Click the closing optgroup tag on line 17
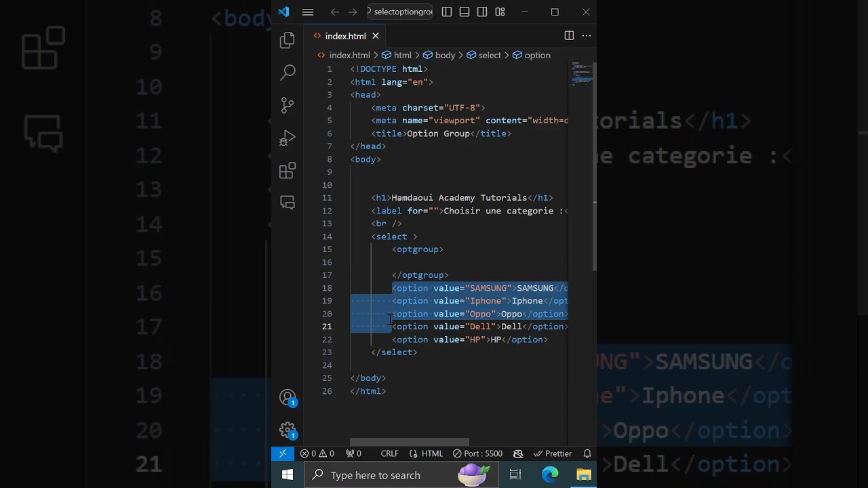The width and height of the screenshot is (868, 488). [420, 275]
